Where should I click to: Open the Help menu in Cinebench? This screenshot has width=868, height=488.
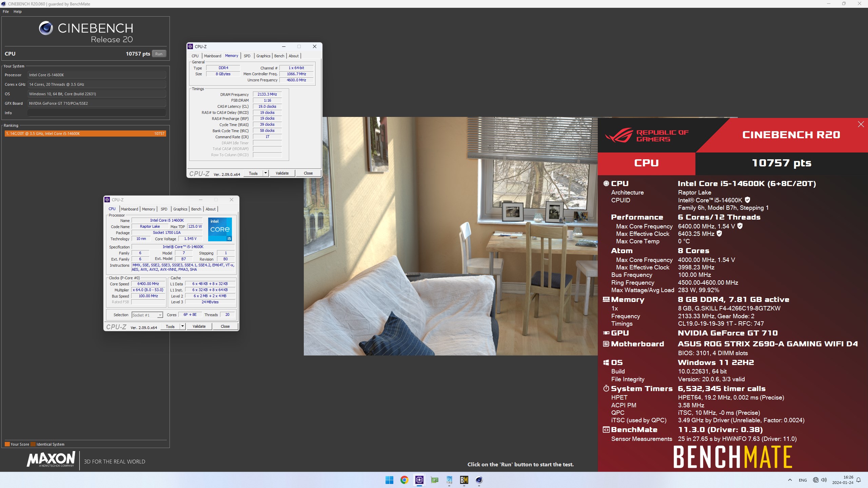point(18,12)
